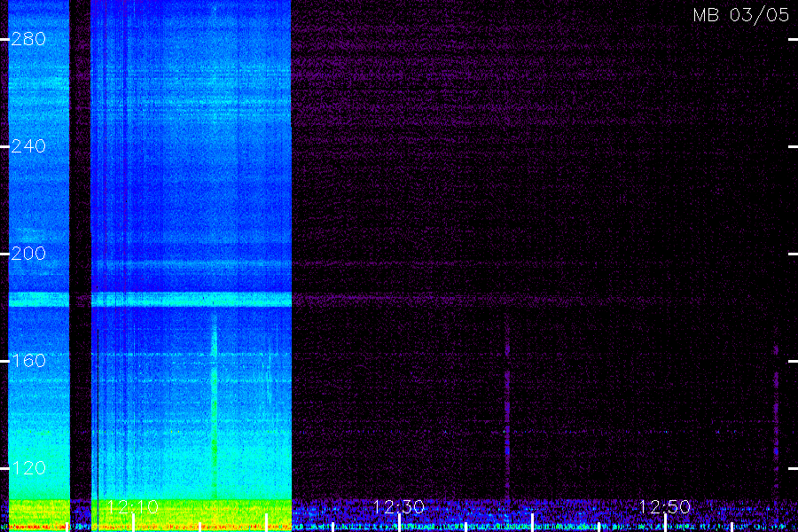Click the 200 frequency axis label

click(x=28, y=254)
